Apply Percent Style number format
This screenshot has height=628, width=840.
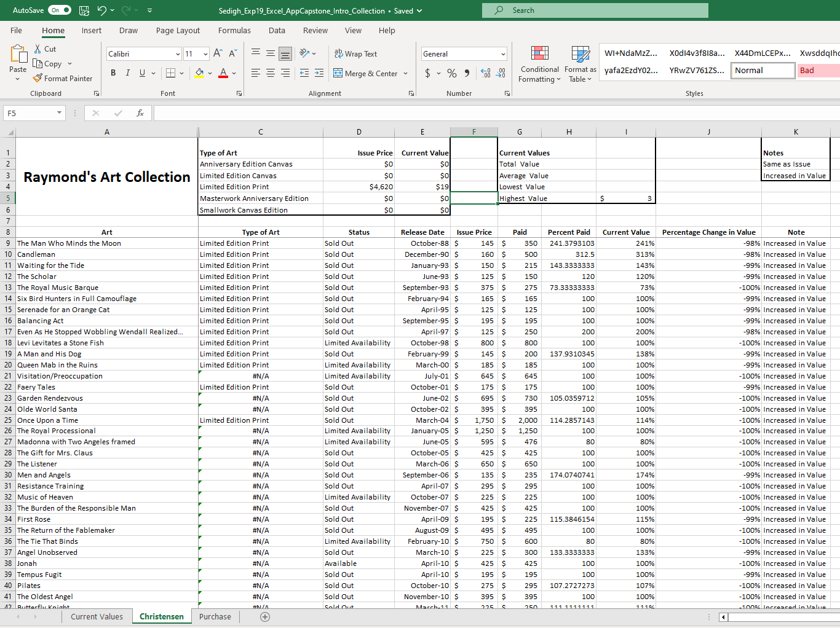pyautogui.click(x=452, y=73)
